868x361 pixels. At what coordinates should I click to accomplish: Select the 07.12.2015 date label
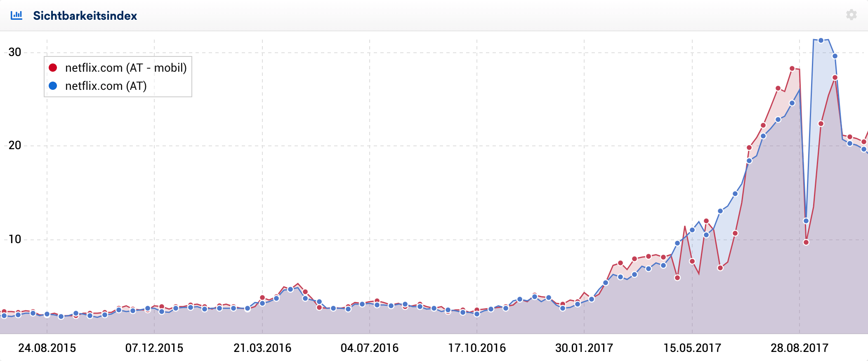(x=154, y=348)
